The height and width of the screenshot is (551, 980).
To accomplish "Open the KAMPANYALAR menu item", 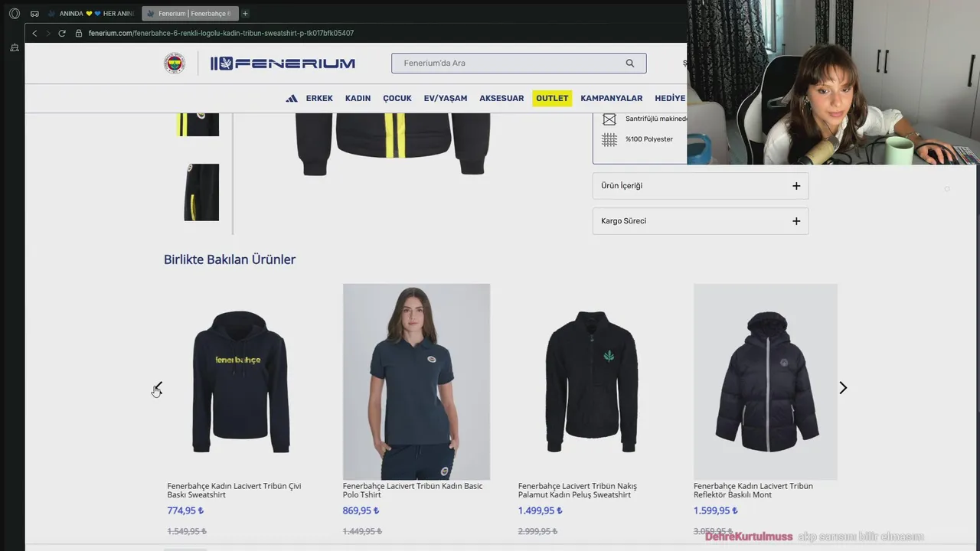I will 612,98.
